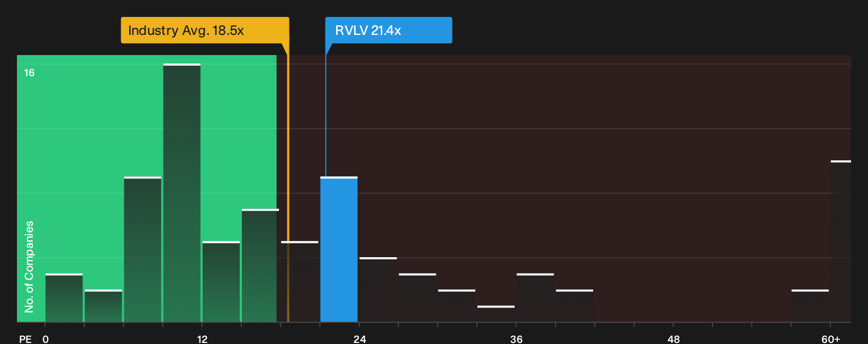Click the shortest bar left of 36

pyautogui.click(x=496, y=314)
